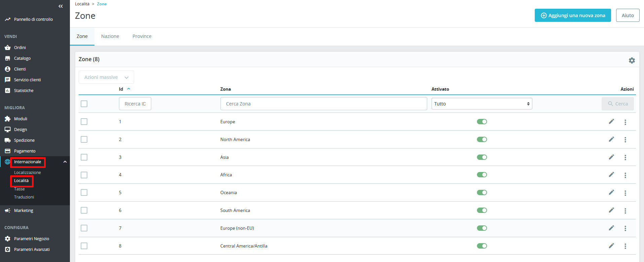Image resolution: width=644 pixels, height=262 pixels.
Task: Click Aggiungi una nuova zona button
Action: [x=573, y=15]
